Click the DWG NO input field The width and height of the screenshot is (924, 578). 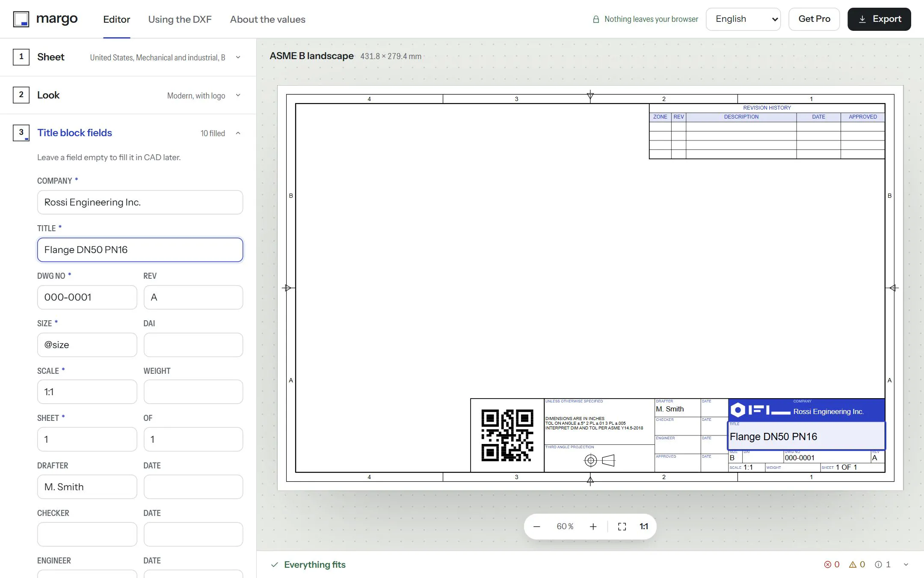[x=87, y=298]
